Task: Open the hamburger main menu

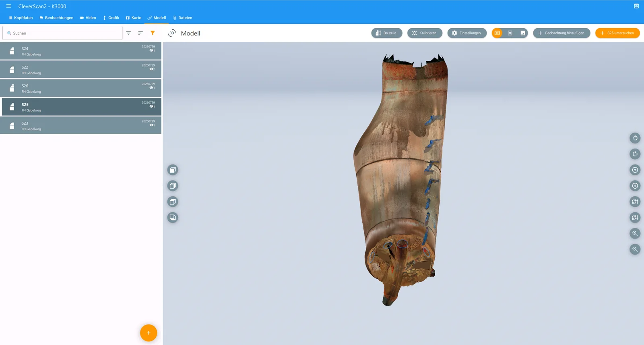Action: [x=8, y=6]
